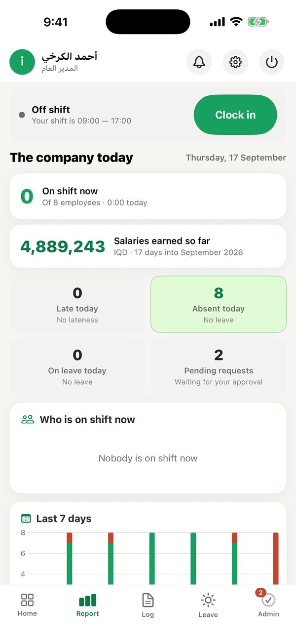Open the Admin tab
296x644 pixels.
(x=268, y=605)
